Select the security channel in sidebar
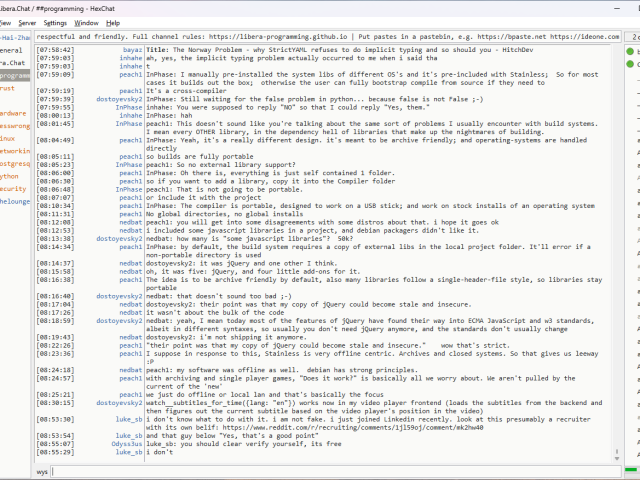This screenshot has width=640, height=480. [x=13, y=188]
